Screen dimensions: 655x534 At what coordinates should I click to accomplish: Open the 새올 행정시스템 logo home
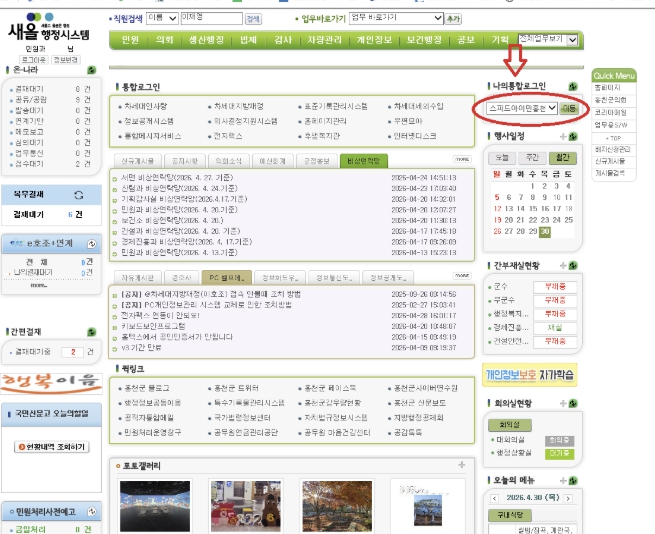[x=48, y=27]
